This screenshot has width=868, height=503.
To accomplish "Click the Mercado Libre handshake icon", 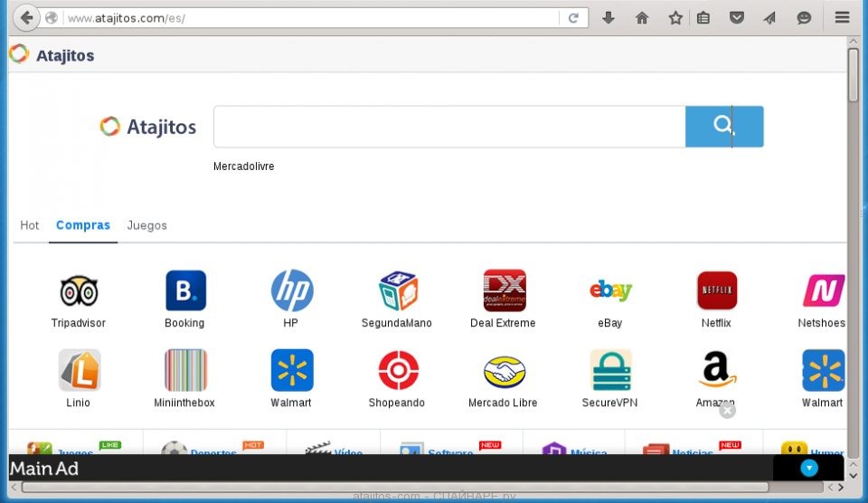I will point(504,370).
